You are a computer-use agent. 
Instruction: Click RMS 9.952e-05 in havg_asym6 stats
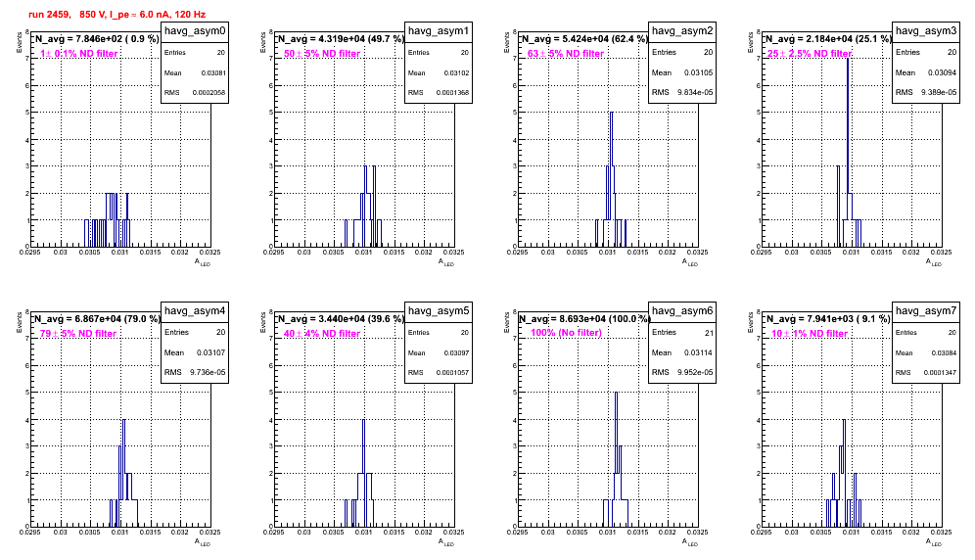pyautogui.click(x=682, y=373)
